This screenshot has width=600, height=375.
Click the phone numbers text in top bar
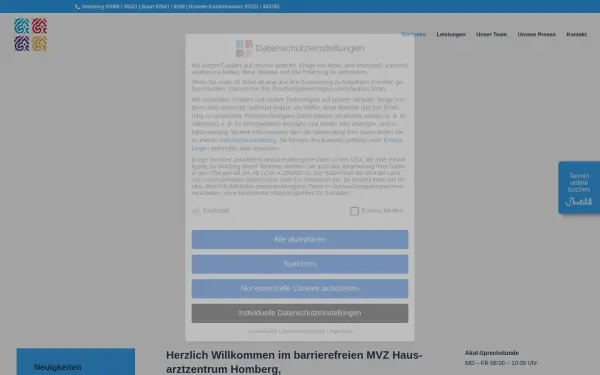tap(181, 7)
